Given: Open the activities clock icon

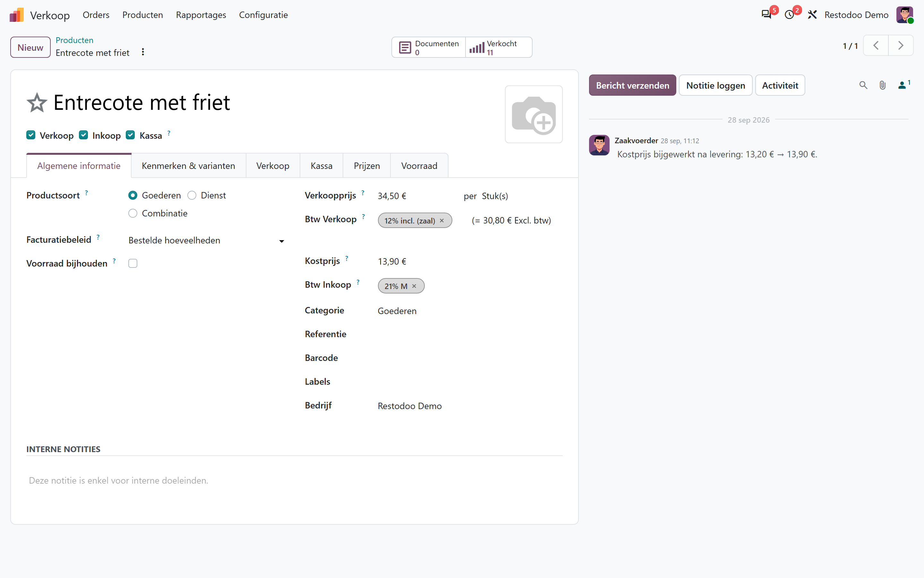Looking at the screenshot, I should (x=789, y=15).
